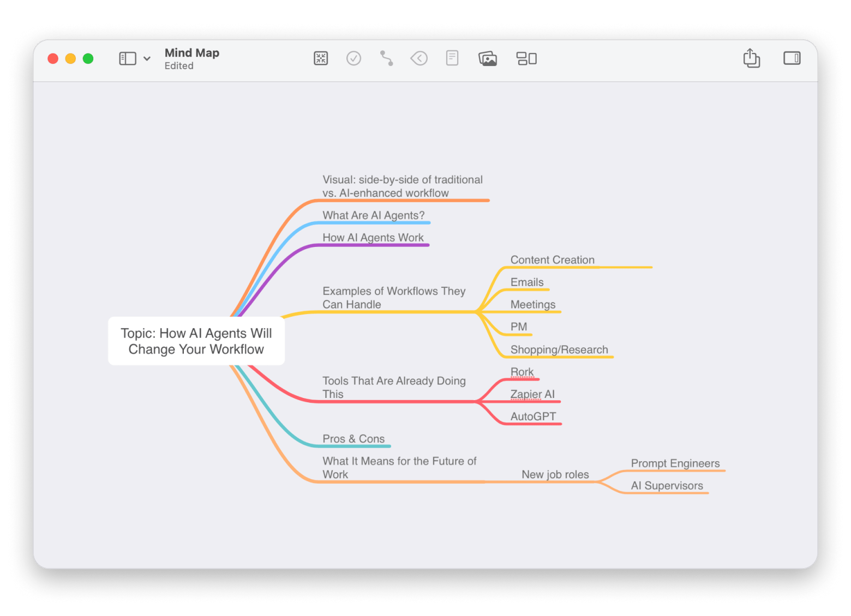851x616 pixels.
Task: Select the 'AI Supervisors' node
Action: (x=667, y=486)
